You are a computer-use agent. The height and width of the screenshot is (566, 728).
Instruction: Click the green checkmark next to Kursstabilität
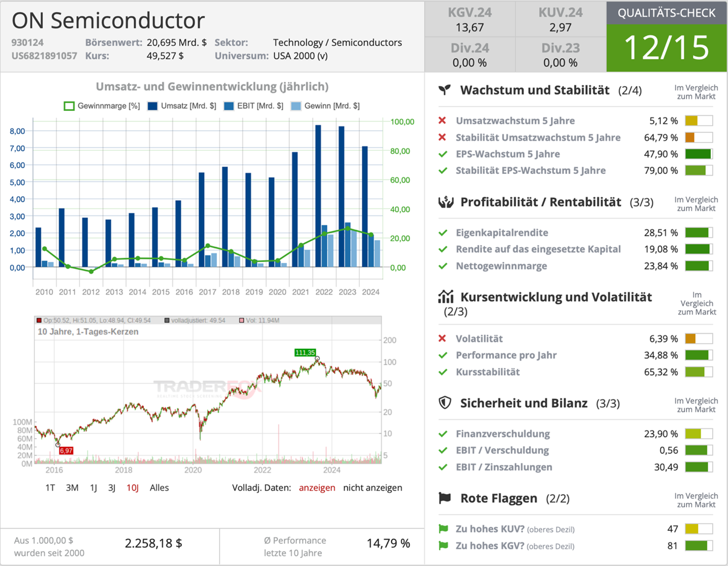(x=443, y=372)
